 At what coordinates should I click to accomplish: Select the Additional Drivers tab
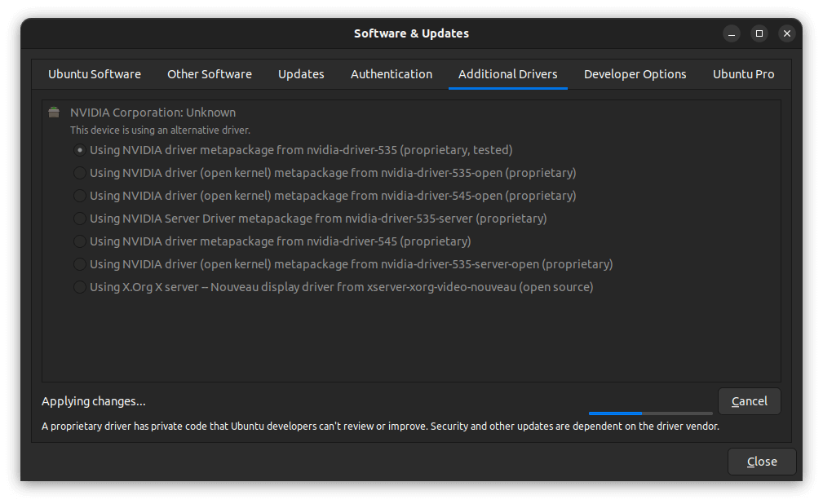[507, 74]
